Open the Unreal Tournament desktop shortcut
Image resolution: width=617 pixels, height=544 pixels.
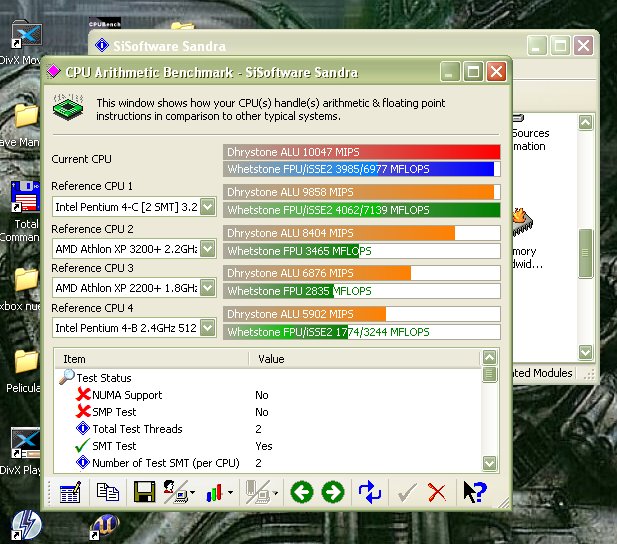click(104, 527)
